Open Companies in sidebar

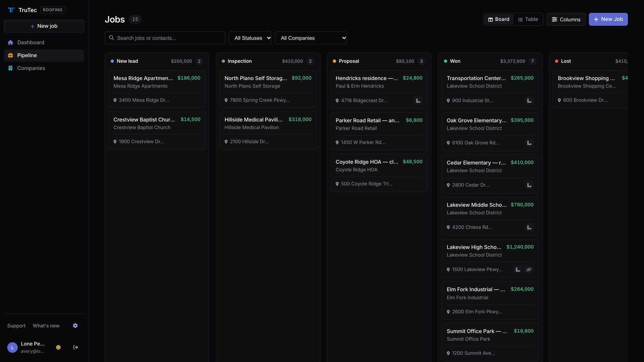(x=44, y=68)
